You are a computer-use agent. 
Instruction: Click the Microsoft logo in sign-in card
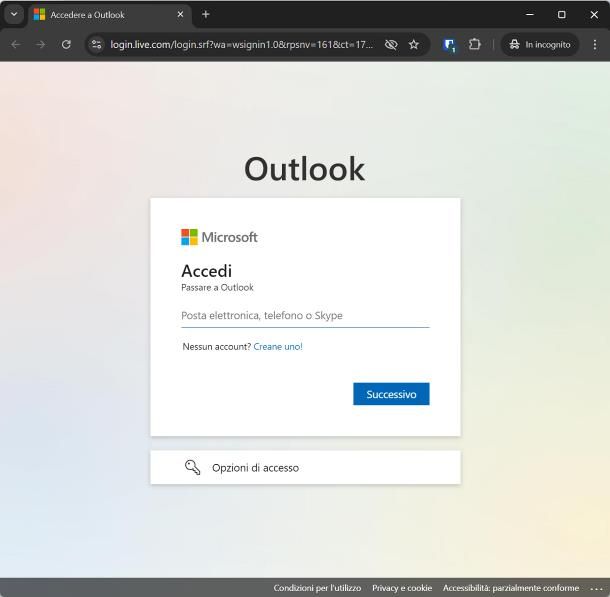[219, 237]
